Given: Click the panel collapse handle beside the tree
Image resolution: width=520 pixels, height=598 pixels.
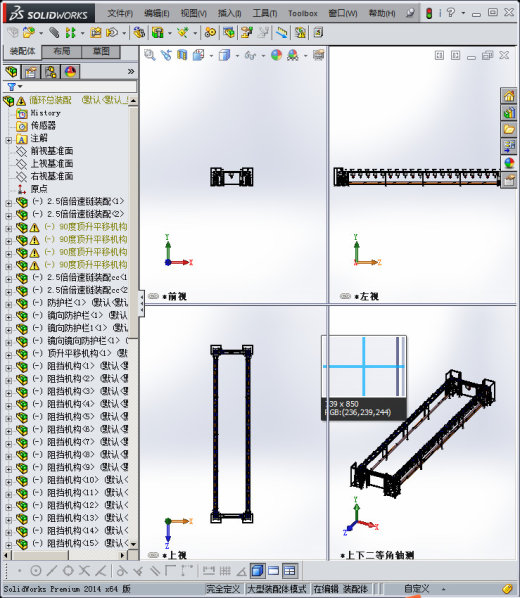Looking at the screenshot, I should (x=142, y=303).
